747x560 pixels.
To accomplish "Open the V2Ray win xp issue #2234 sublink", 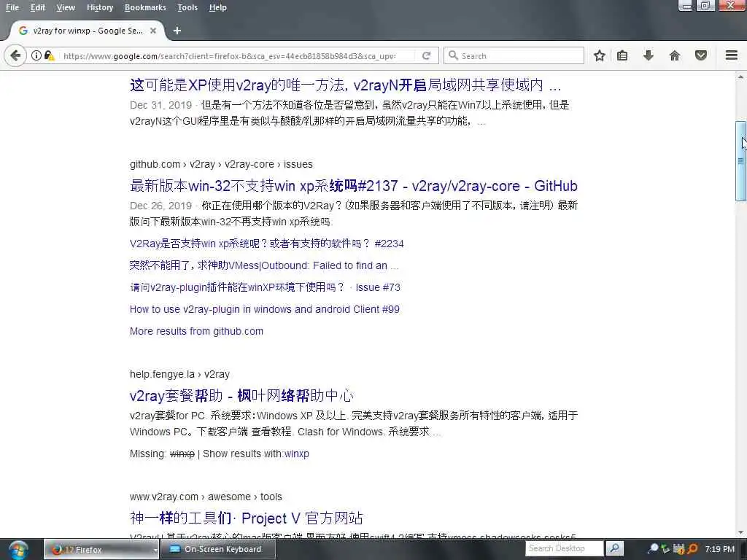I will click(267, 244).
